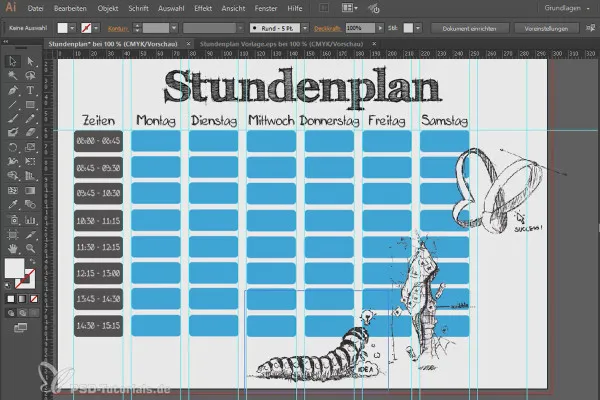Screen dimensions: 600x400
Task: Open the 'Rund - 5 Pt.' brush dropdown
Action: [x=305, y=28]
